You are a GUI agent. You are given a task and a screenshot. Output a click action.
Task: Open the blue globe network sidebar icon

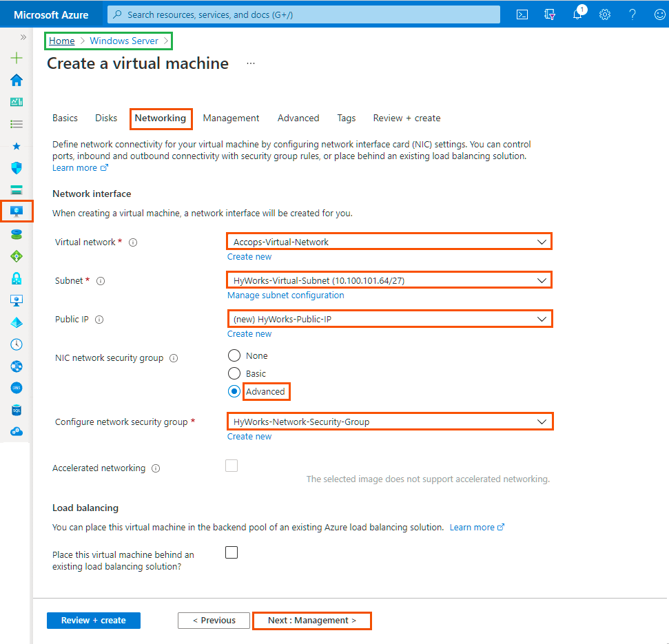click(x=17, y=366)
